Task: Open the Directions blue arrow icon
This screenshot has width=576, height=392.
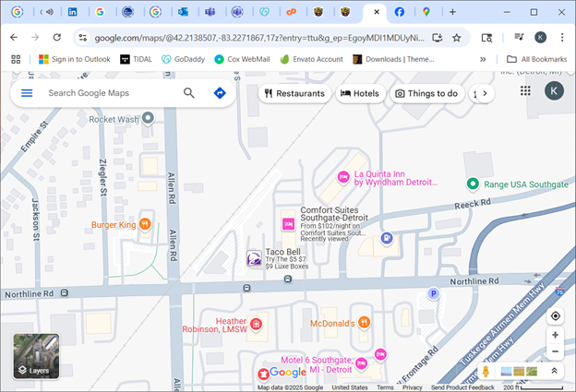Action: click(220, 93)
